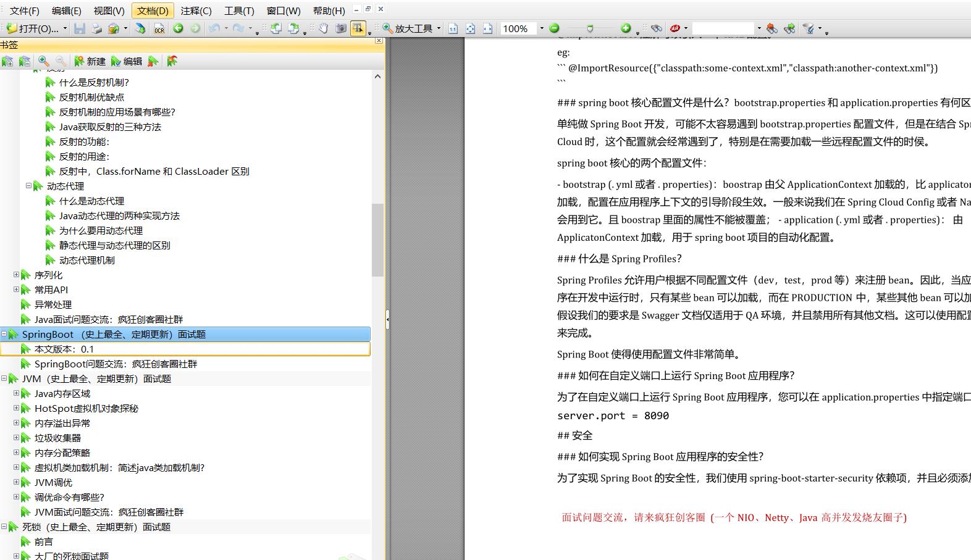Click bookmark text zoom in magnifier

[44, 61]
